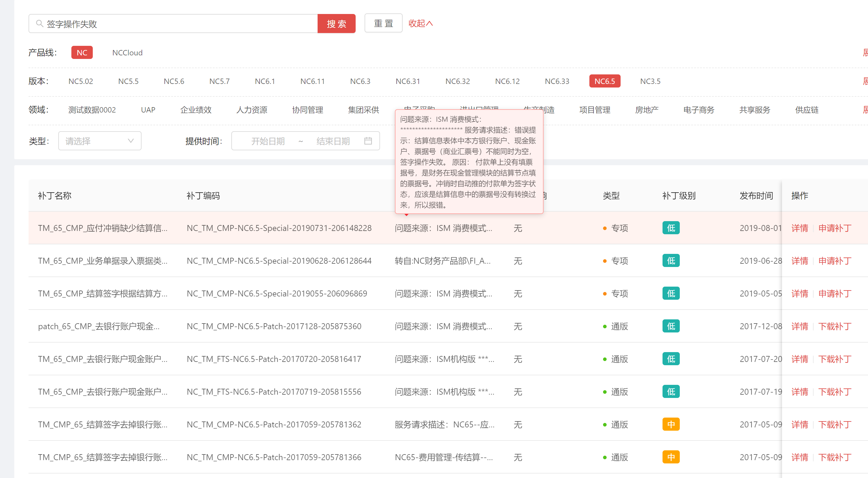868x478 pixels.
Task: Choose version NC5.5
Action: point(128,81)
